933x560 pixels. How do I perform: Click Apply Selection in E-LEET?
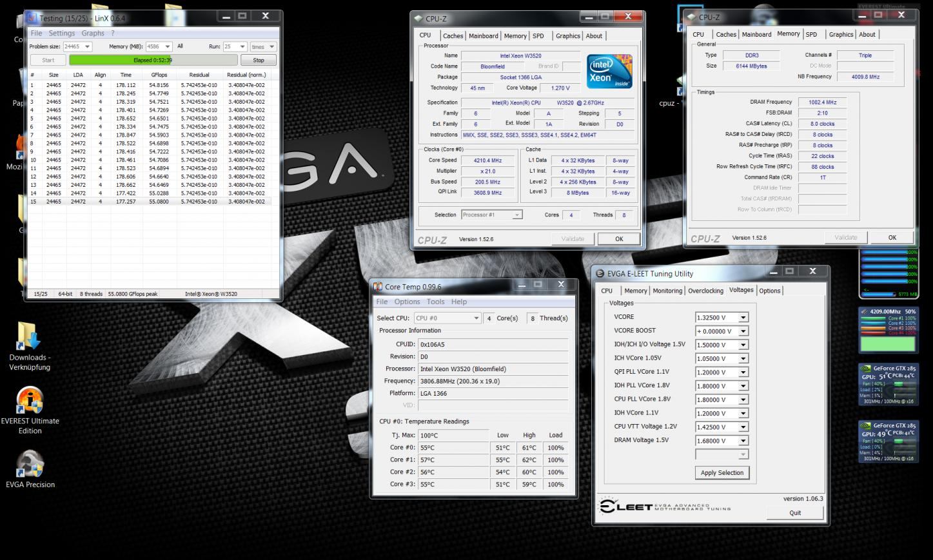click(x=722, y=472)
